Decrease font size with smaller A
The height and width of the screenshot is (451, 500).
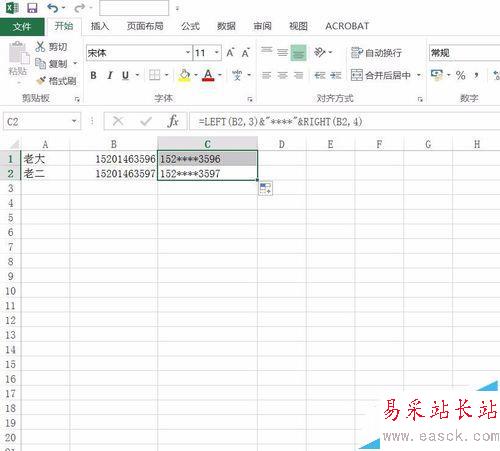pos(246,53)
